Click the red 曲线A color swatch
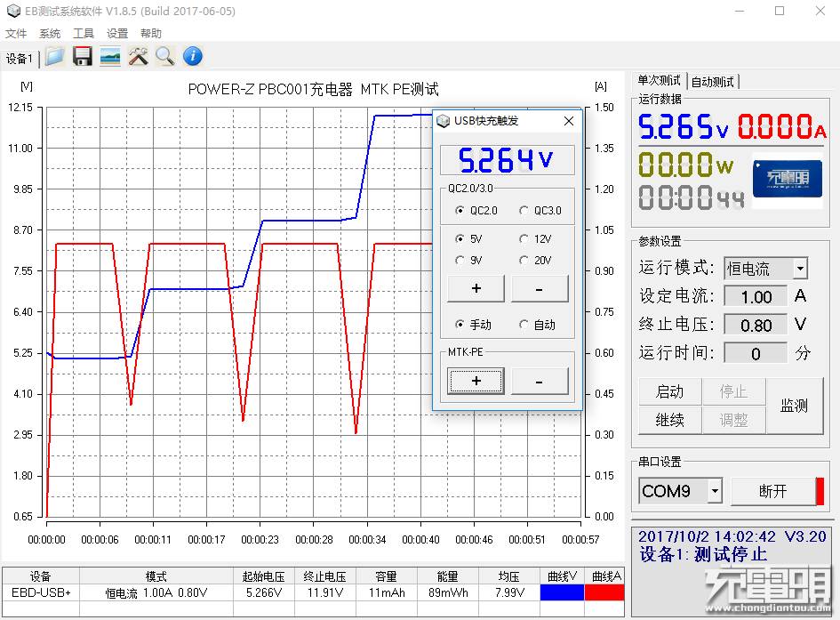 click(604, 592)
